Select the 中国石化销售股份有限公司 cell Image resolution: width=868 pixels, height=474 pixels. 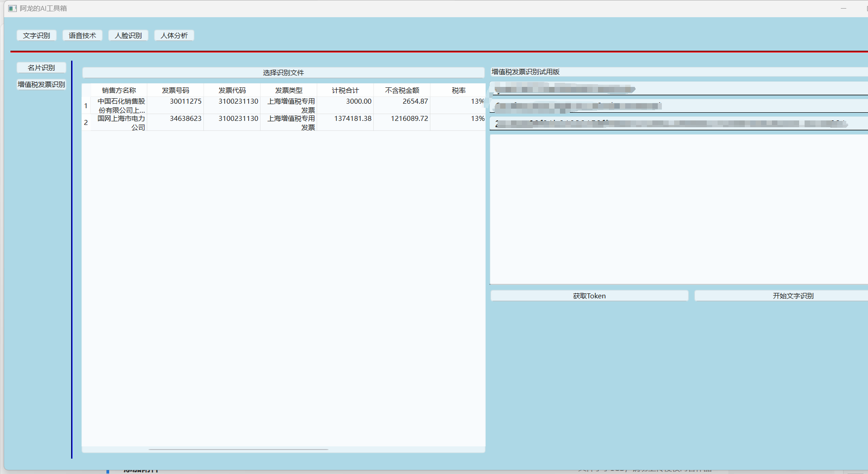pyautogui.click(x=119, y=105)
